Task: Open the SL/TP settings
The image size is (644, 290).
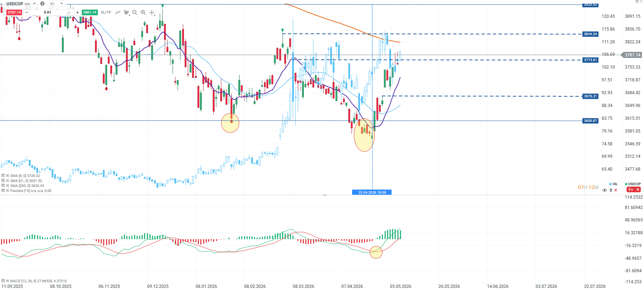Action: [106, 12]
